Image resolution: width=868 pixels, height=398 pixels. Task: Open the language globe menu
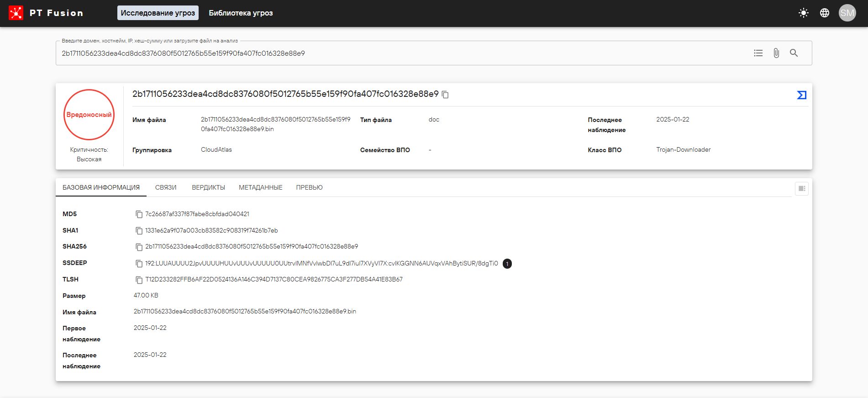click(824, 13)
